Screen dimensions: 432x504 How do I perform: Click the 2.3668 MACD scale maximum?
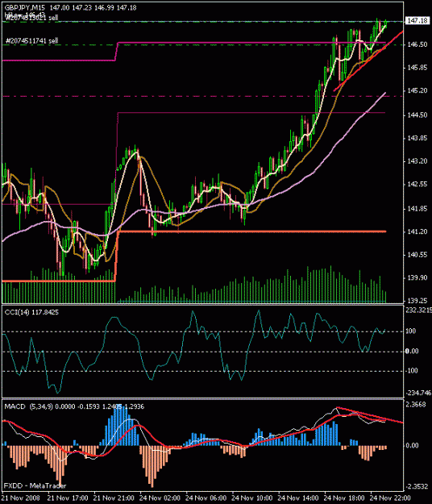pyautogui.click(x=416, y=404)
